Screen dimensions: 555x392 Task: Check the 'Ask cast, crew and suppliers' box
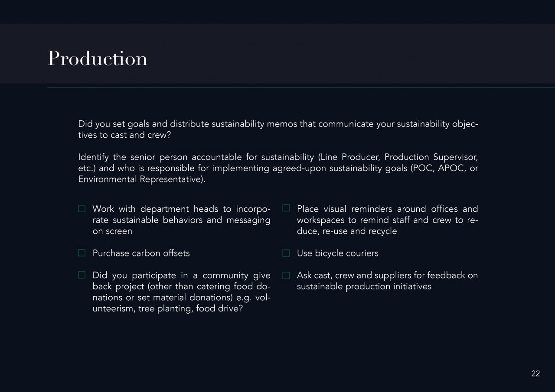tap(286, 275)
